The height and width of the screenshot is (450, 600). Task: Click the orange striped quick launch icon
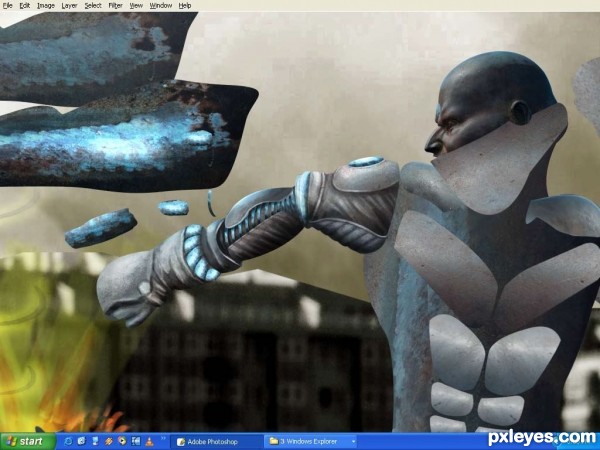click(x=109, y=442)
